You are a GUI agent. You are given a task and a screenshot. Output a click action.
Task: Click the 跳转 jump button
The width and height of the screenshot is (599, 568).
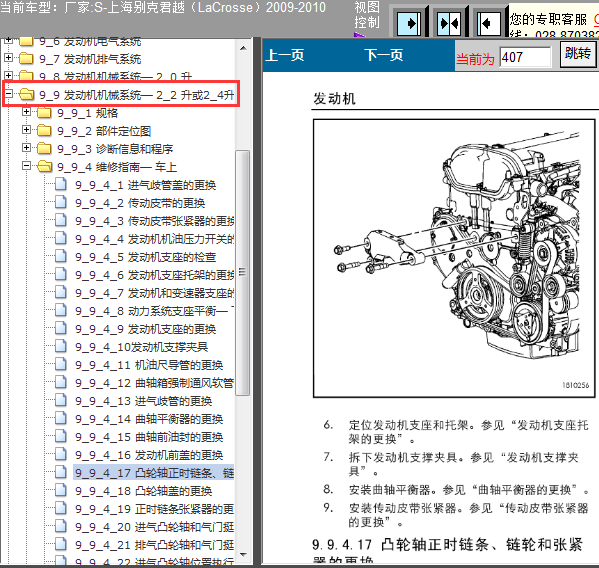tap(578, 54)
